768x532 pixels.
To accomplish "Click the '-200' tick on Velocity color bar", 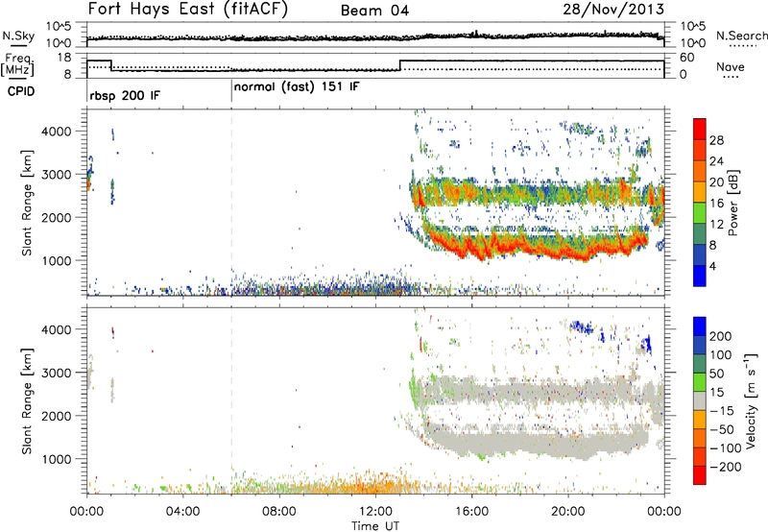I will (x=726, y=467).
